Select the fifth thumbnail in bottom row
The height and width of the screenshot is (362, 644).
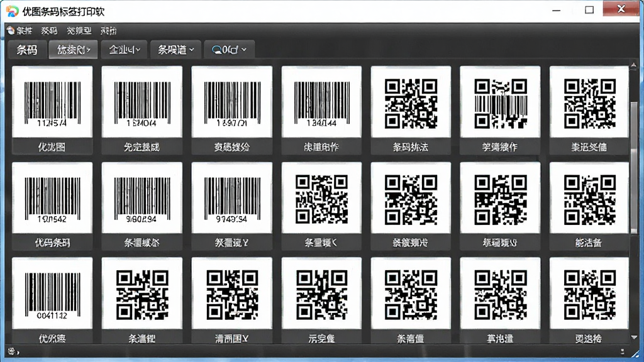pos(411,301)
